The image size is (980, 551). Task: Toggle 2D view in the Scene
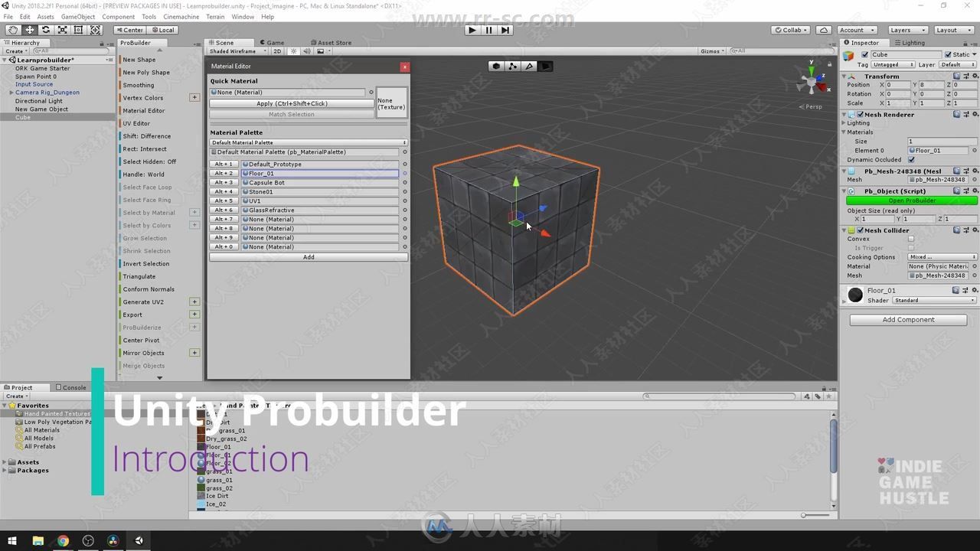click(x=278, y=51)
